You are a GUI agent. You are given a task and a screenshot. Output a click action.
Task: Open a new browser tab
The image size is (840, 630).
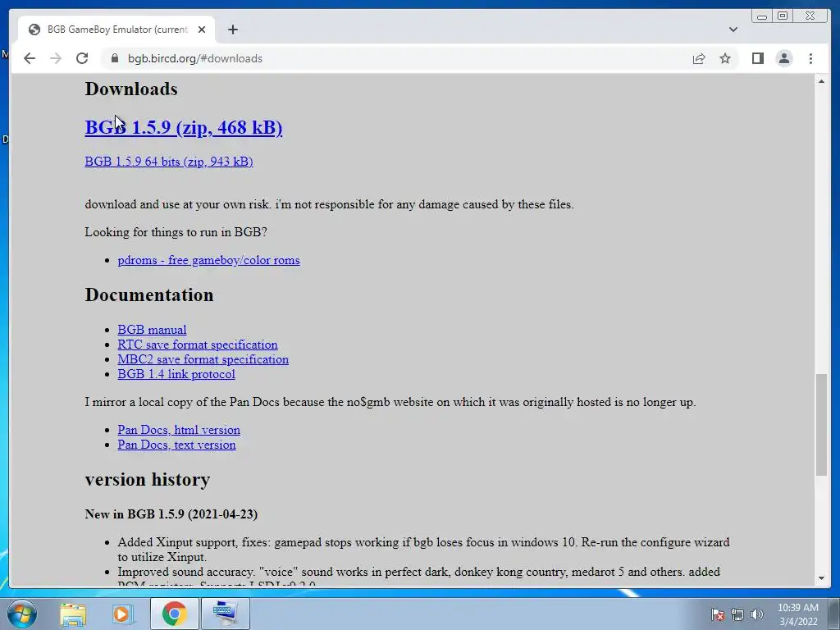click(232, 30)
